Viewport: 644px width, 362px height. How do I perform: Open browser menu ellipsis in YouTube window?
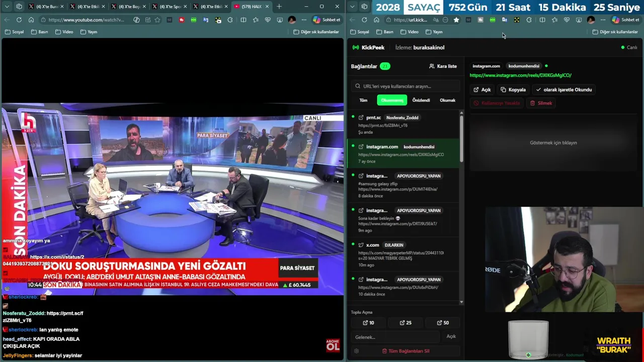pyautogui.click(x=304, y=20)
